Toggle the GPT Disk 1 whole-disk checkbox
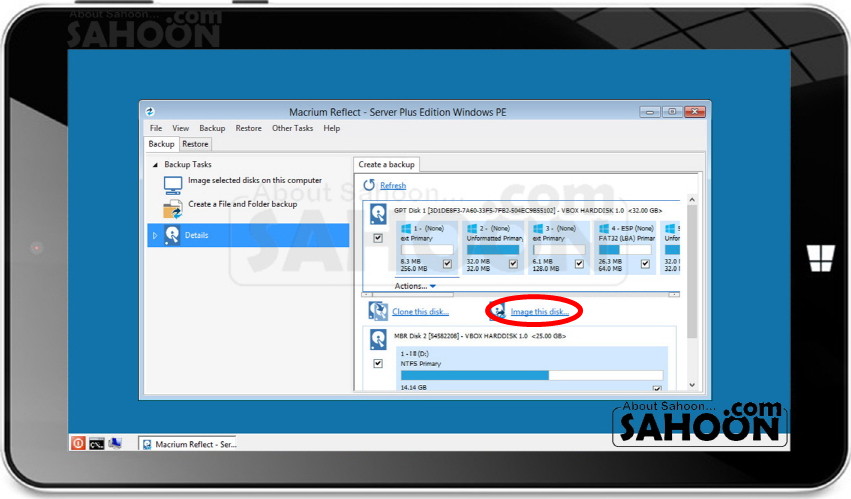Screen dimensions: 851x499 378,238
